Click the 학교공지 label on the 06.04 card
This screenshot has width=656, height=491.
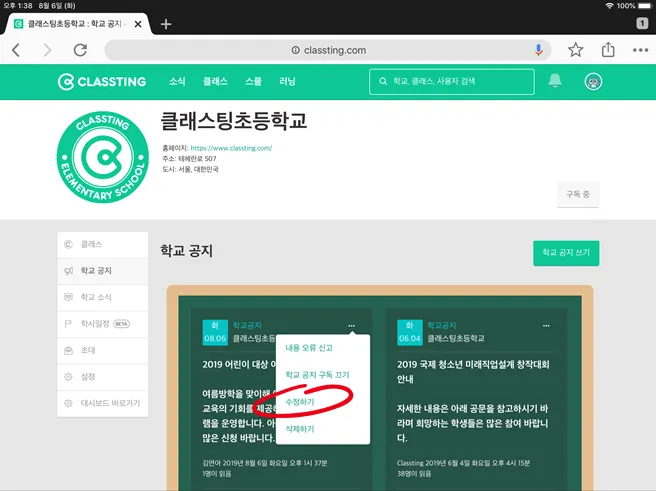441,325
